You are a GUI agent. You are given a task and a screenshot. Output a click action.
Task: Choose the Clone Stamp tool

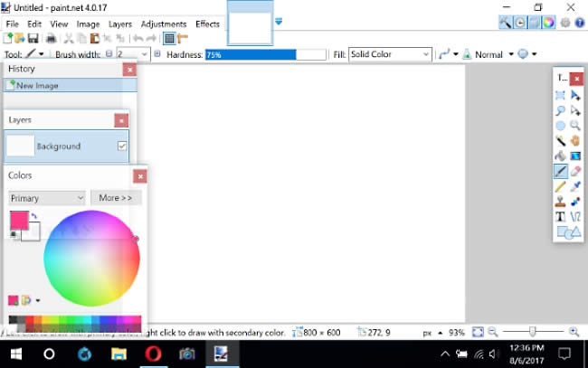[x=560, y=202]
